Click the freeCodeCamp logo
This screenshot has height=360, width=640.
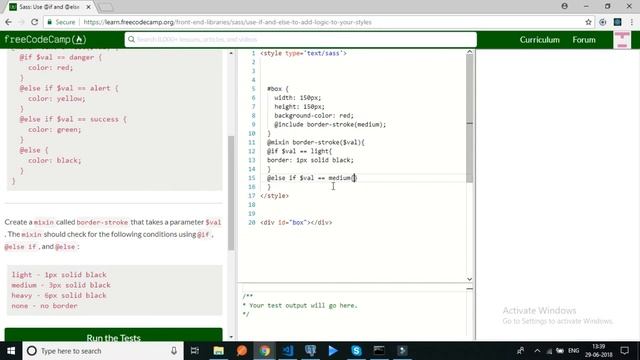(x=45, y=40)
